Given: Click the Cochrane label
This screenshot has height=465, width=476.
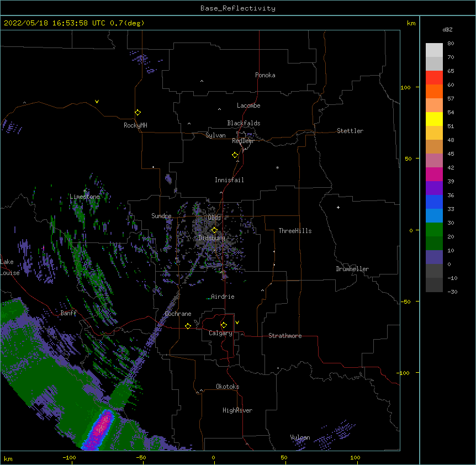Looking at the screenshot, I should coord(178,314).
